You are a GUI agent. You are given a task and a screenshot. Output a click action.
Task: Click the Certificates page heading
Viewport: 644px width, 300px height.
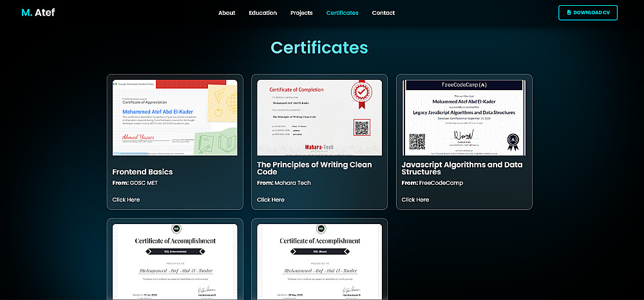[319, 48]
